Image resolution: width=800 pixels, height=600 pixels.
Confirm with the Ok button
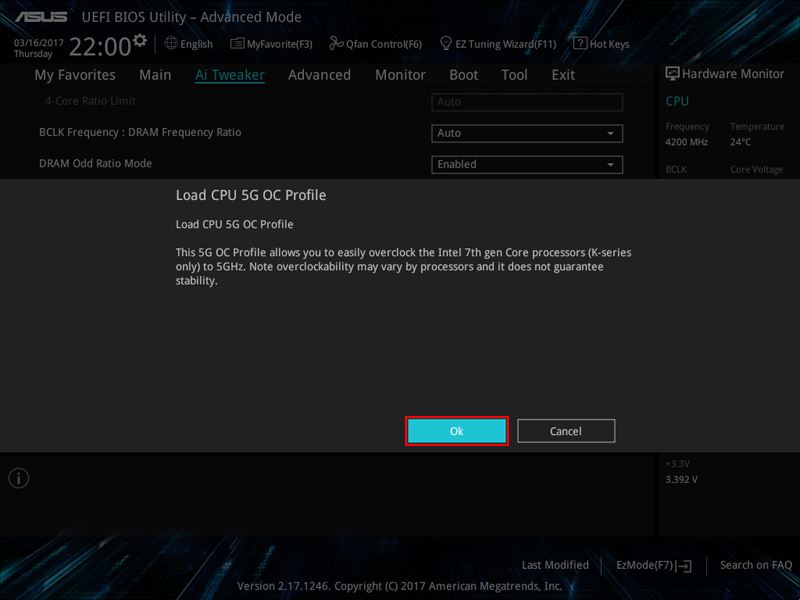457,431
